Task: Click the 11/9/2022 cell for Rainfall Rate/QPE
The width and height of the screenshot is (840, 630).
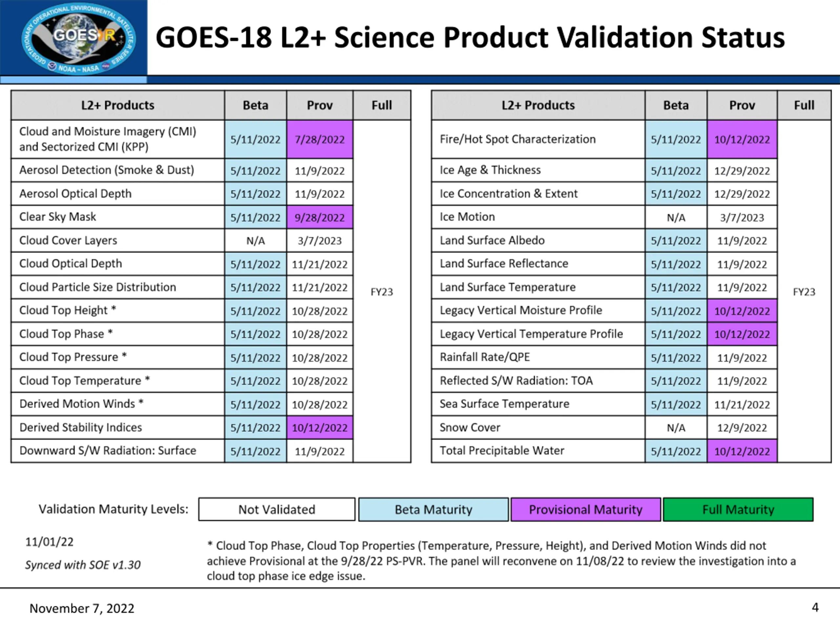Action: (742, 358)
